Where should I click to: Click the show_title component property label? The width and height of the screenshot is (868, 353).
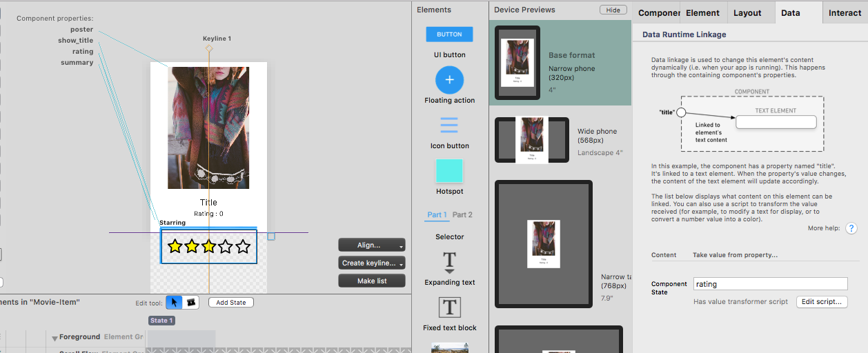click(75, 41)
